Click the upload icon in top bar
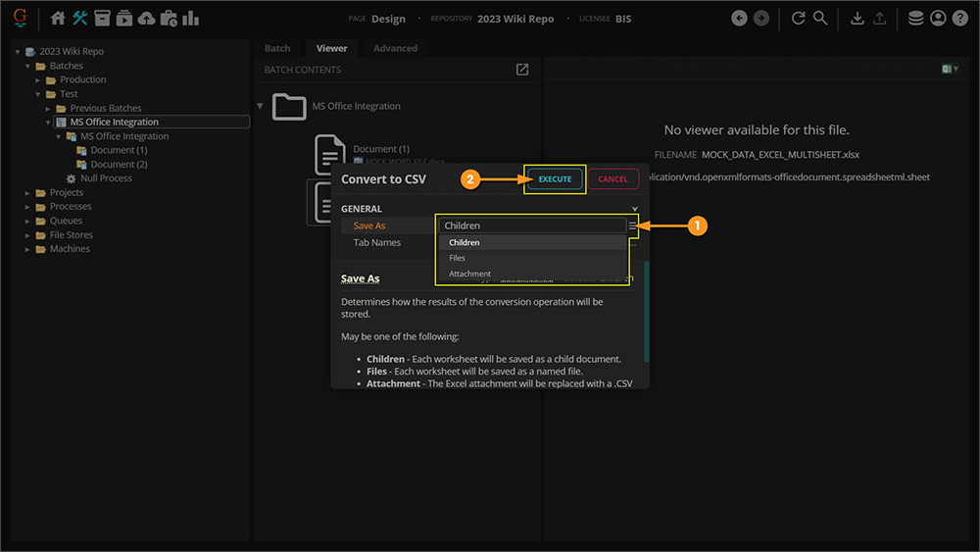This screenshot has width=980, height=552. [x=879, y=18]
